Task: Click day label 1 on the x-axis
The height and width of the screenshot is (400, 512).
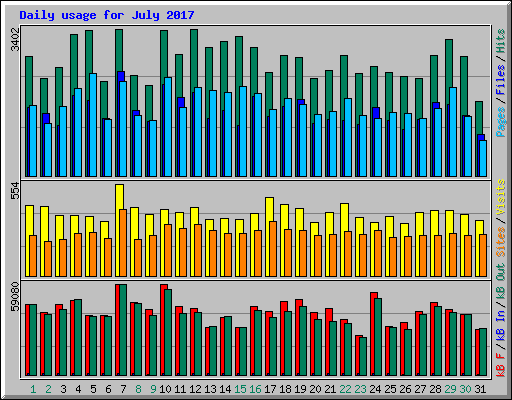Action: click(x=33, y=389)
